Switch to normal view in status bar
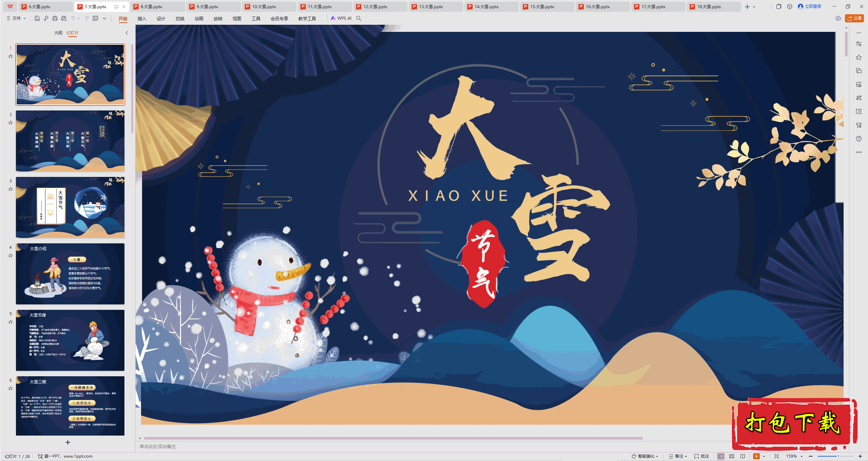Image resolution: width=868 pixels, height=461 pixels. pyautogui.click(x=721, y=456)
